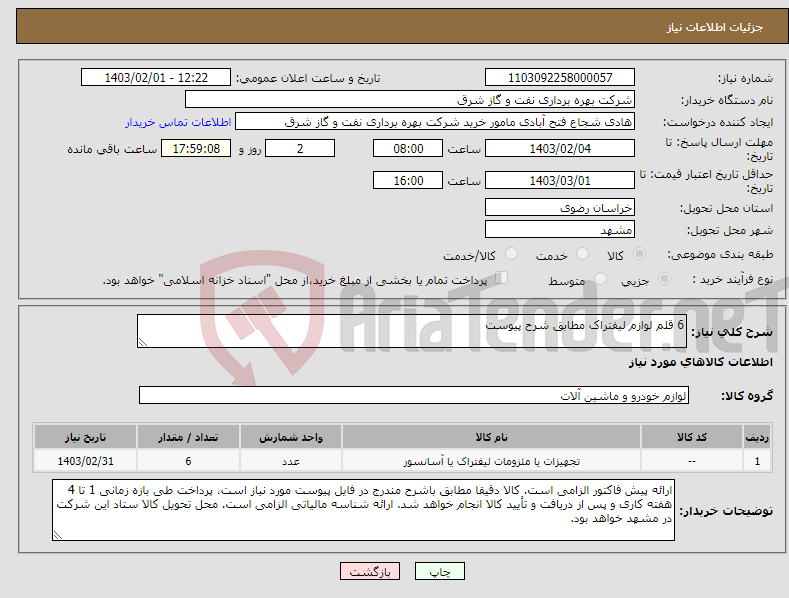The width and height of the screenshot is (789, 598).
Task: Toggle the اسناد خزانه اسلامی payment checkbox
Action: pyautogui.click(x=502, y=278)
